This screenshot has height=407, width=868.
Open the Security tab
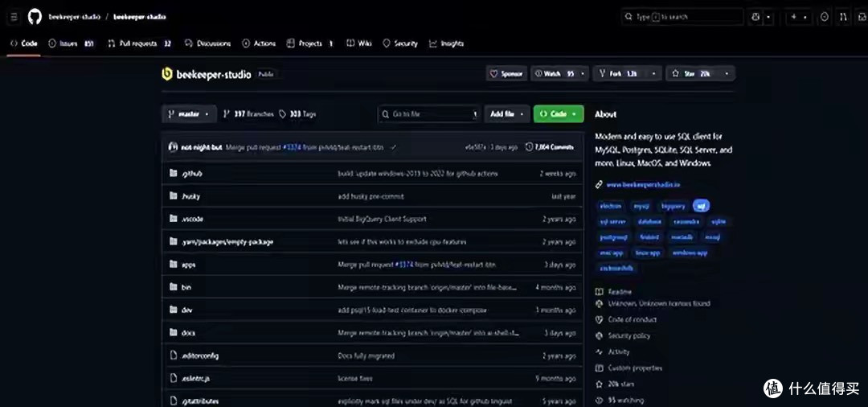(400, 43)
